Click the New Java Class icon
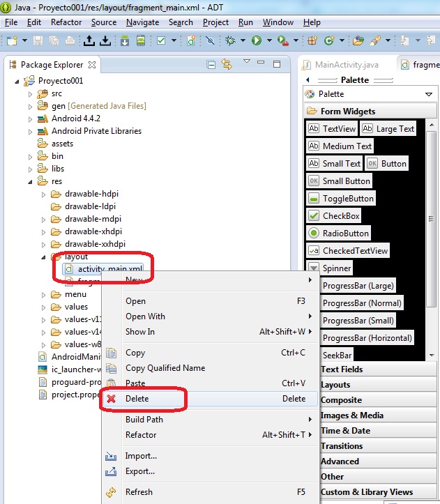Image resolution: width=440 pixels, height=504 pixels. pyautogui.click(x=328, y=40)
